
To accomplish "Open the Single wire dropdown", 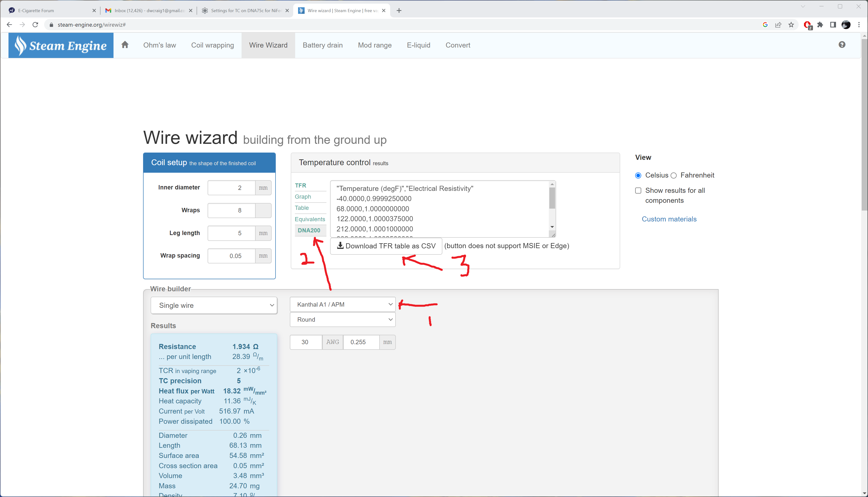I will pos(214,305).
